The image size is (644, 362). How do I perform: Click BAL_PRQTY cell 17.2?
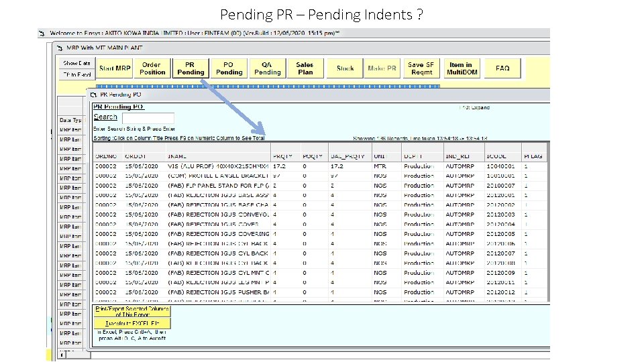click(x=337, y=166)
